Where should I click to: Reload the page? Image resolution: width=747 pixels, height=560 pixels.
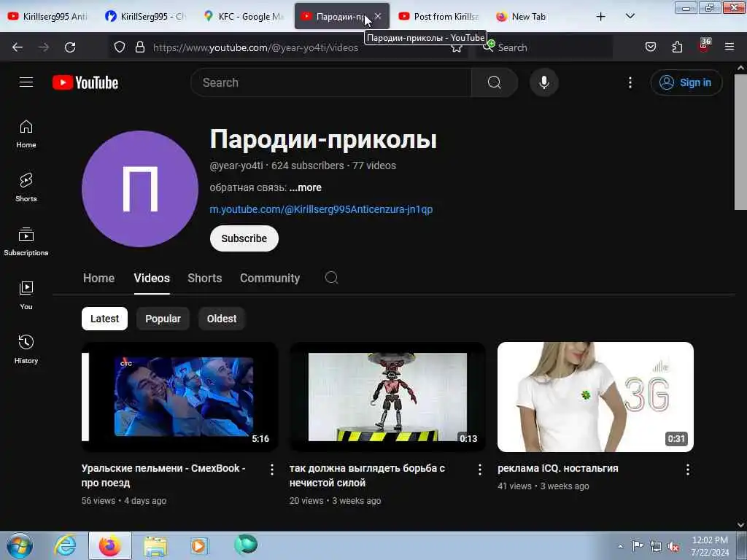coord(70,47)
